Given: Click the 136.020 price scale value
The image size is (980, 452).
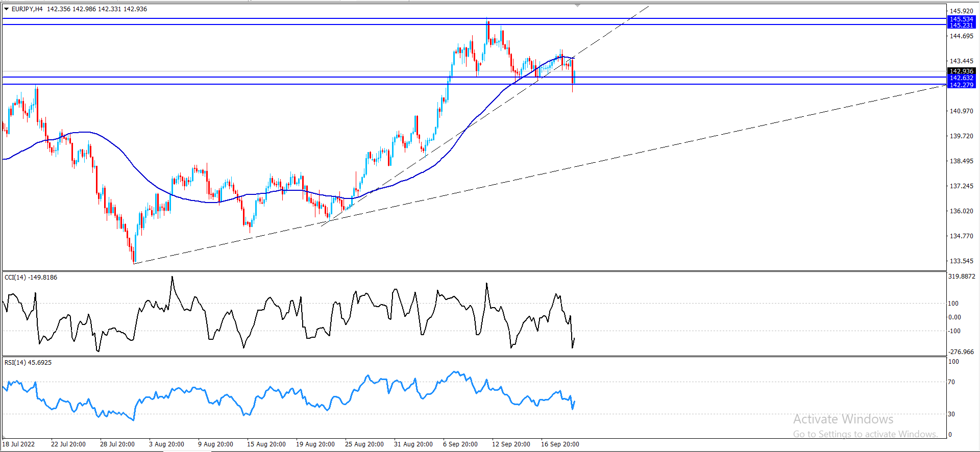Looking at the screenshot, I should click(961, 211).
